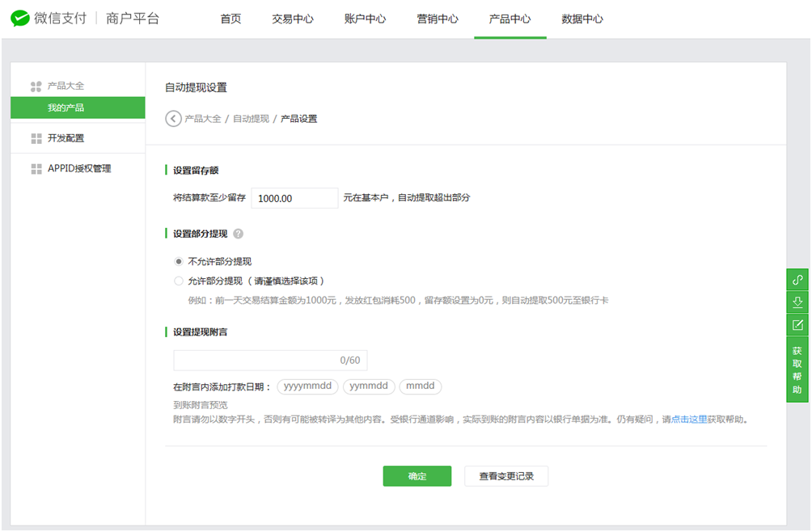
Task: Focus the 留存额 amount input field
Action: tap(294, 198)
